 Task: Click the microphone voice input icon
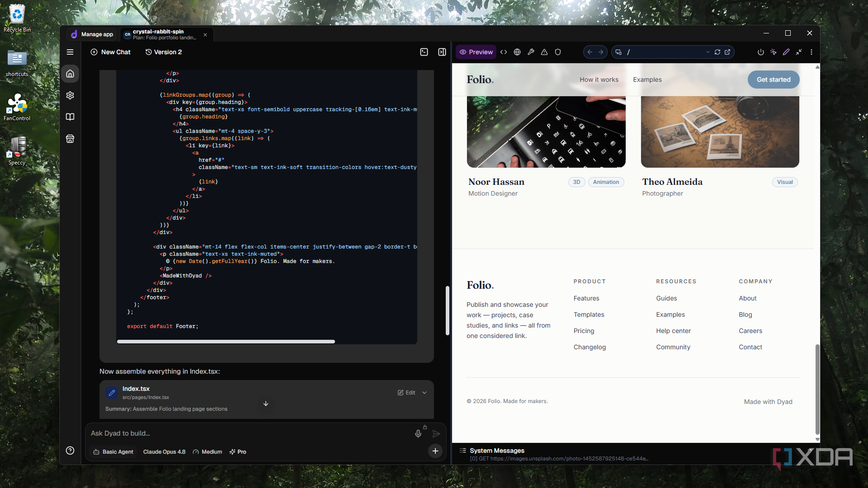[x=418, y=434]
